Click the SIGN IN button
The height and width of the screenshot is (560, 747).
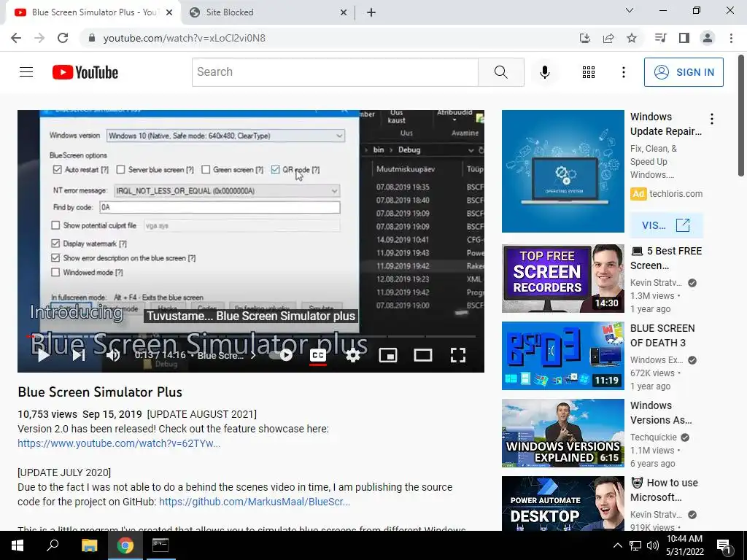click(x=684, y=72)
